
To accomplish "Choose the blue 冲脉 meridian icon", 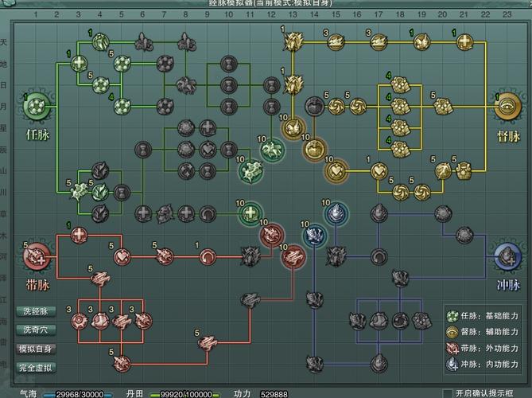I will [x=507, y=256].
